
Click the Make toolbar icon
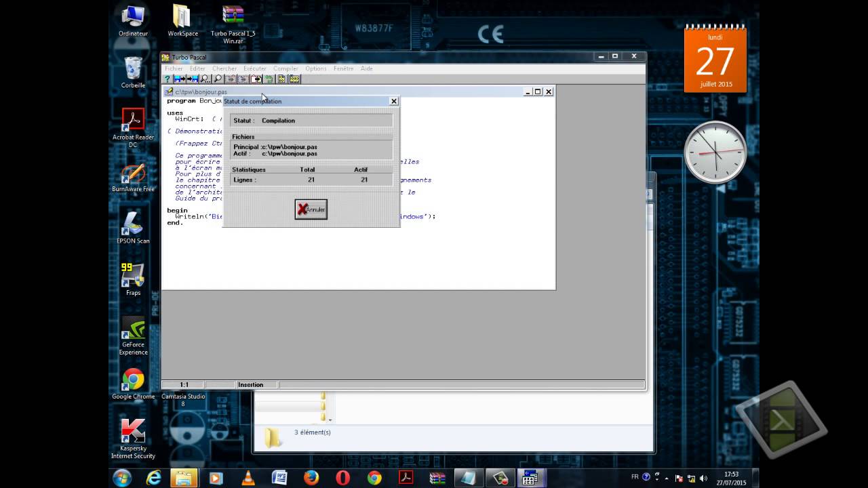tap(294, 79)
